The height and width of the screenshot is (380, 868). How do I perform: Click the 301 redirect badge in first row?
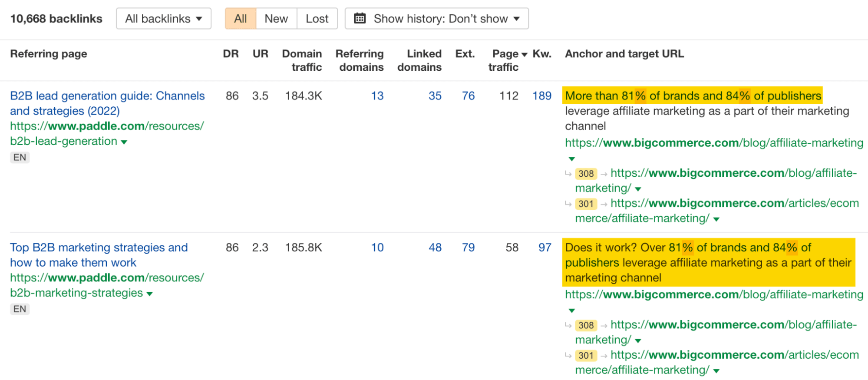click(586, 204)
